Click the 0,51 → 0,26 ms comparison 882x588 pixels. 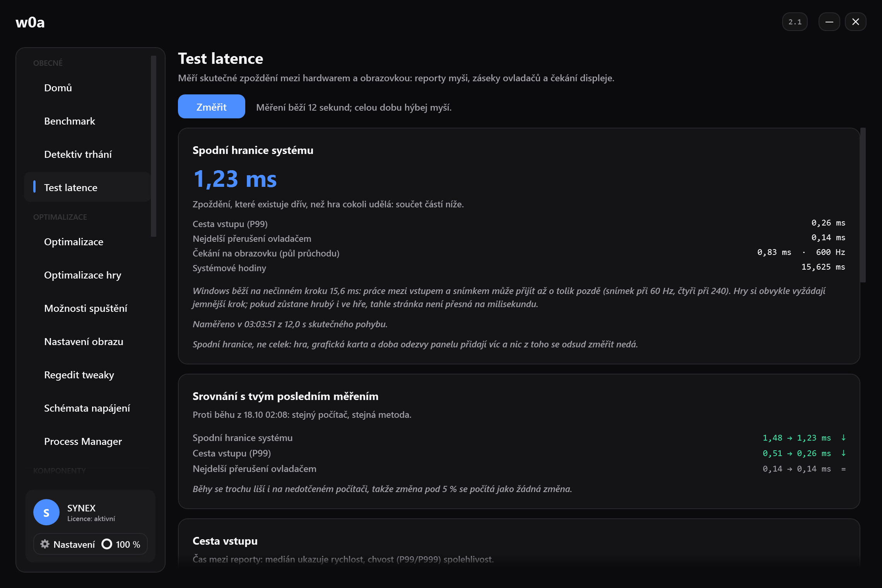coord(797,453)
